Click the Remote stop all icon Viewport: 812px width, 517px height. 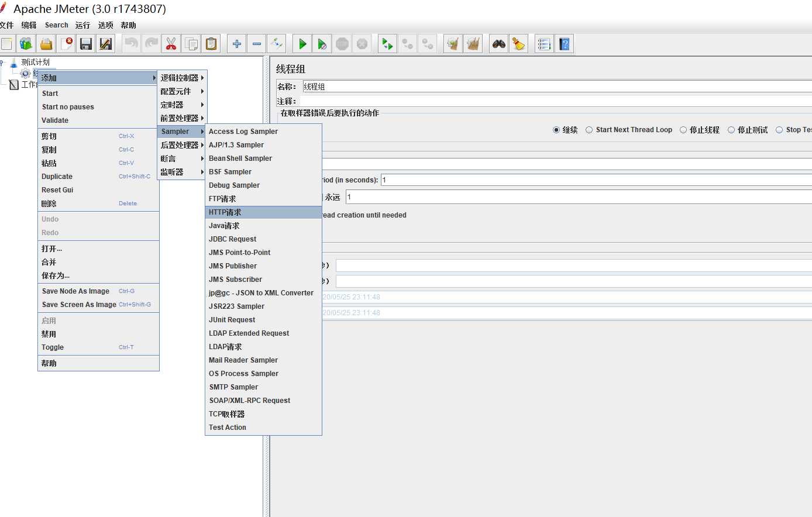click(x=408, y=44)
